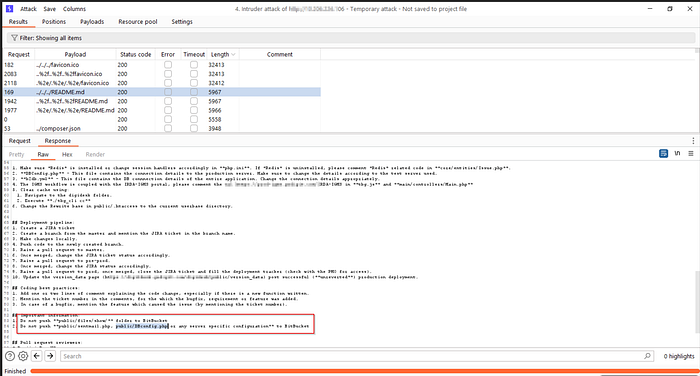Click the orange attack progress bar
This screenshot has width=700, height=376.
tap(364, 371)
